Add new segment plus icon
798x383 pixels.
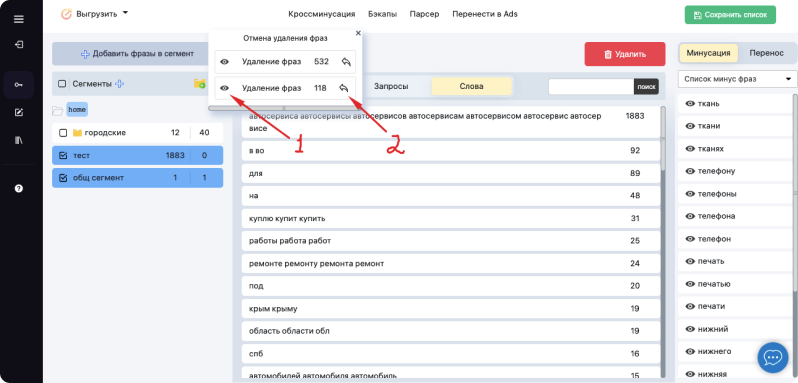[120, 84]
